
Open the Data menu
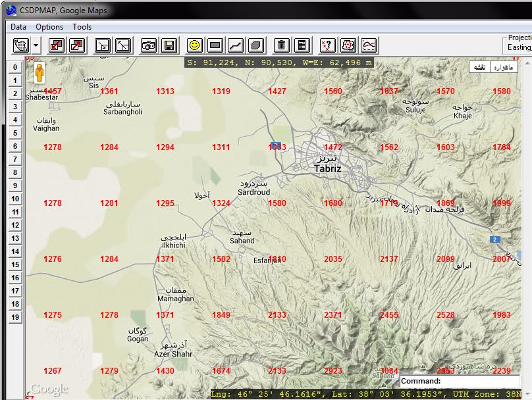pyautogui.click(x=18, y=27)
